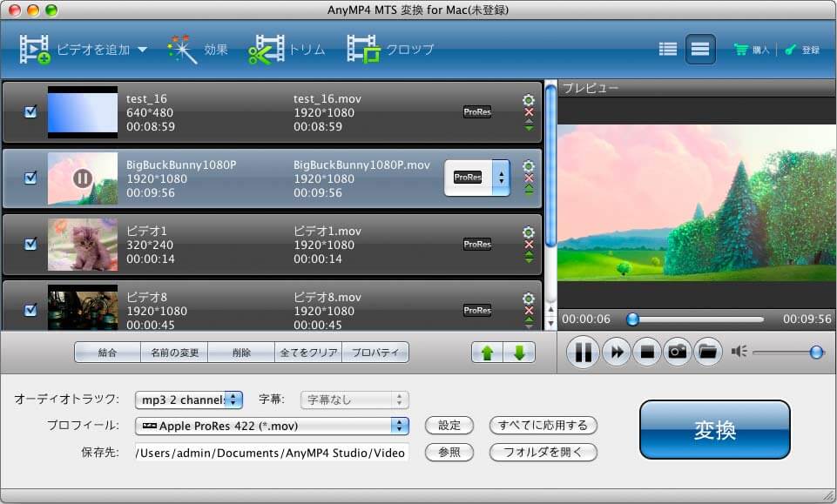Viewport: 837px width, 504px height.
Task: Uncheck the BigBuckBunny1080P checkbox
Action: [31, 178]
